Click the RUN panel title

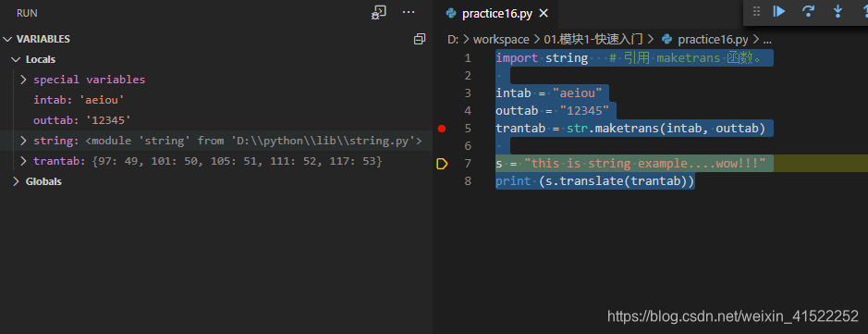click(27, 13)
